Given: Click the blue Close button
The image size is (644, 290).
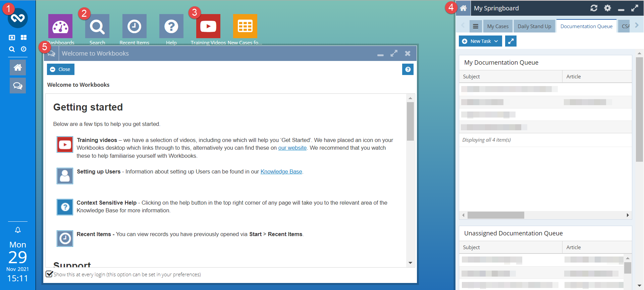Looking at the screenshot, I should tap(61, 69).
